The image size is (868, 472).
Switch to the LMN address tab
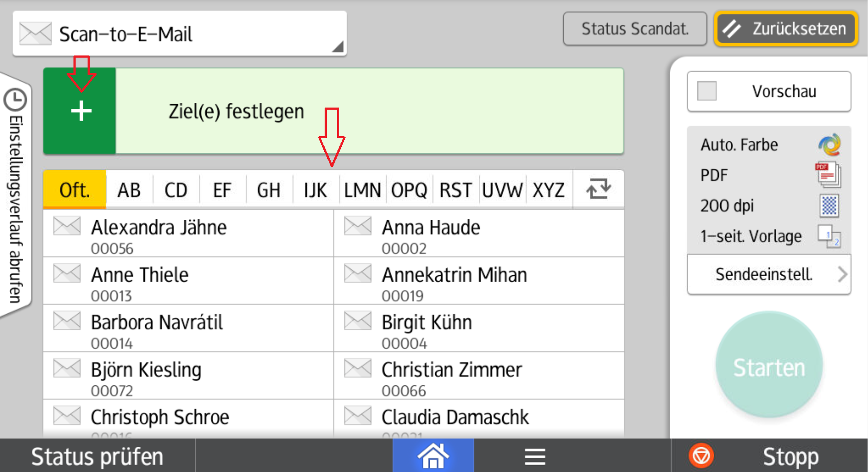pos(362,190)
